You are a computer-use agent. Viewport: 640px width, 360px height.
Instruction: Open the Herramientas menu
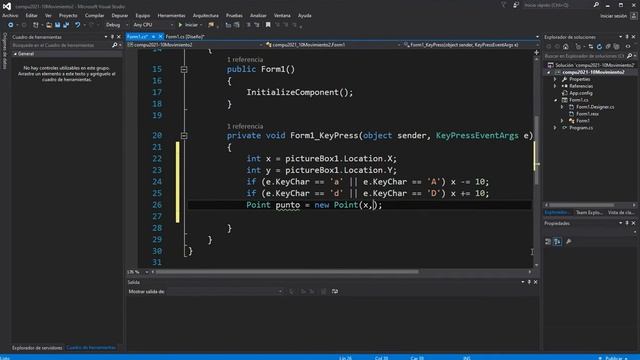(171, 16)
